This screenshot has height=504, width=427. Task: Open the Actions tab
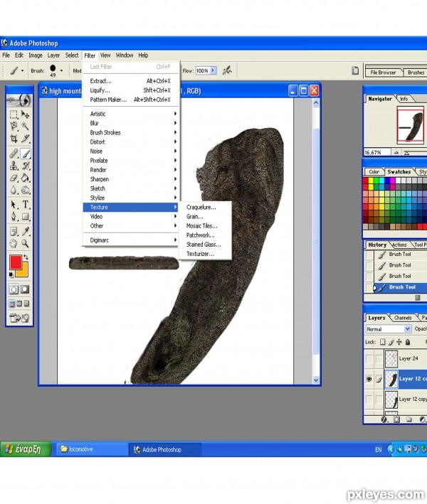pos(399,245)
